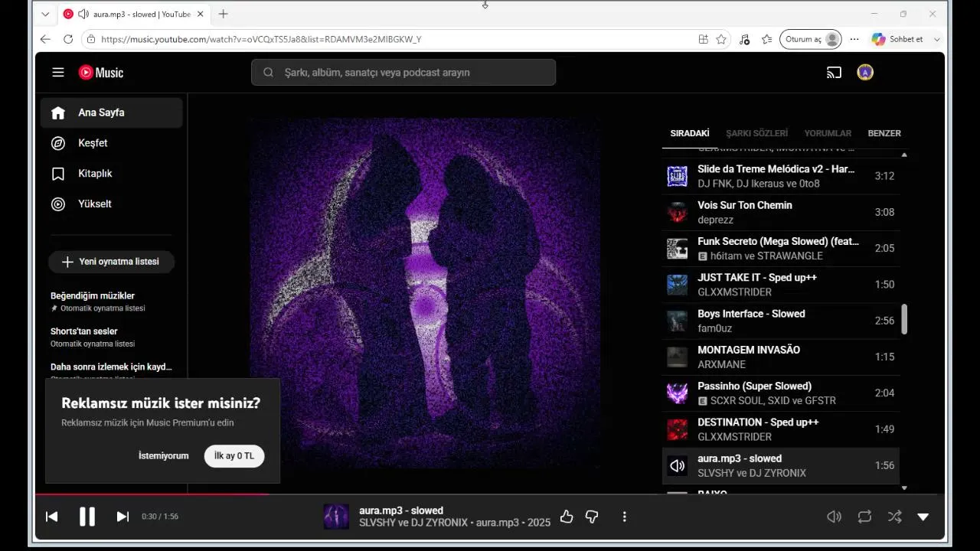The height and width of the screenshot is (551, 980).
Task: Skip to the next track
Action: tap(122, 517)
